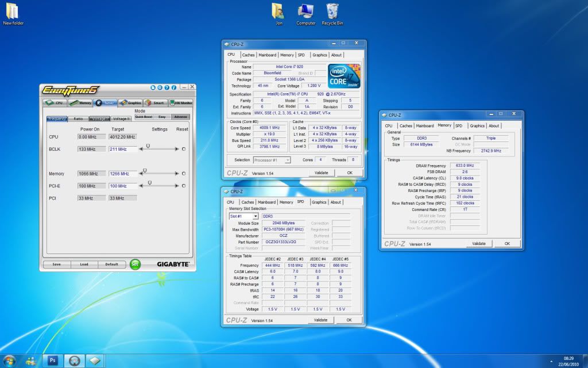Viewport: 588px width, 368px height.
Task: Open the Jon user folder icon
Action: pyautogui.click(x=278, y=14)
